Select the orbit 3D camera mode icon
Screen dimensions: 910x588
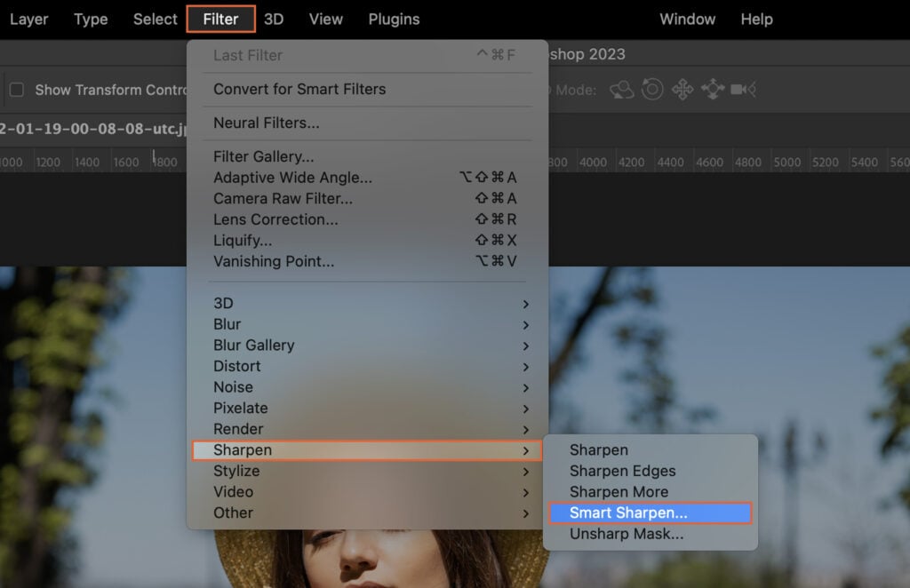coord(621,89)
